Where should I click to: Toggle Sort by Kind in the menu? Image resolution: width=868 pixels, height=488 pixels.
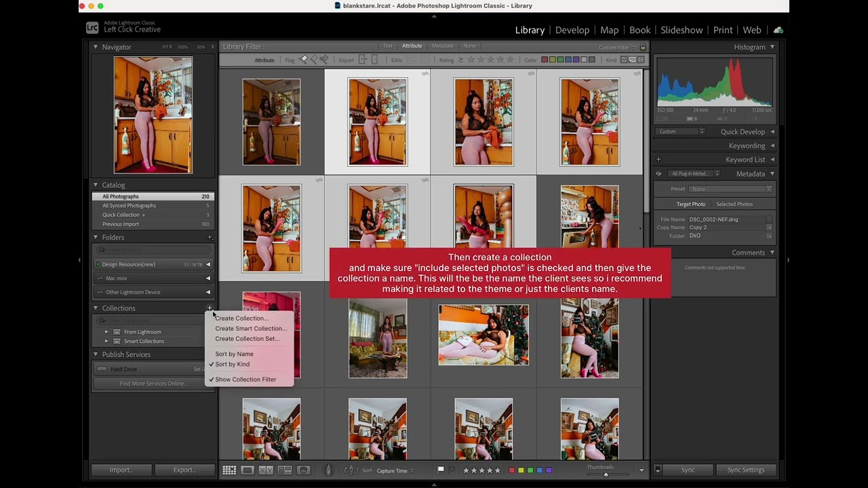(x=233, y=364)
